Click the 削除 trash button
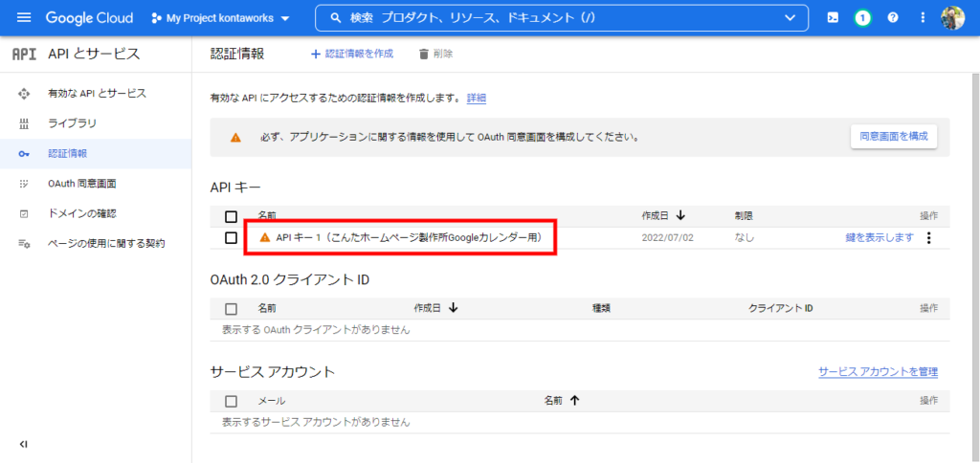The height and width of the screenshot is (463, 980). (435, 54)
